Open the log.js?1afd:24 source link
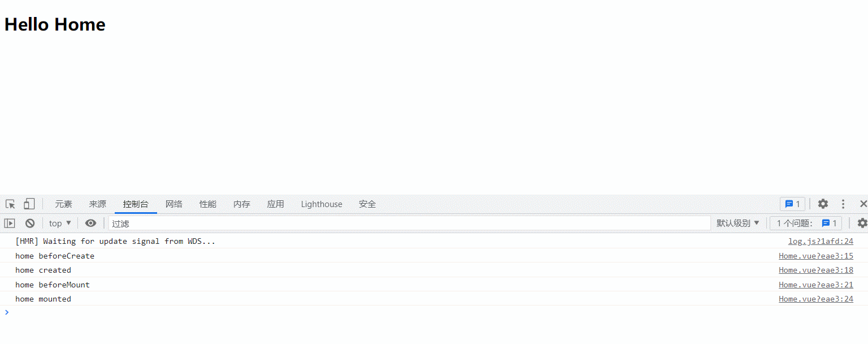 point(821,242)
